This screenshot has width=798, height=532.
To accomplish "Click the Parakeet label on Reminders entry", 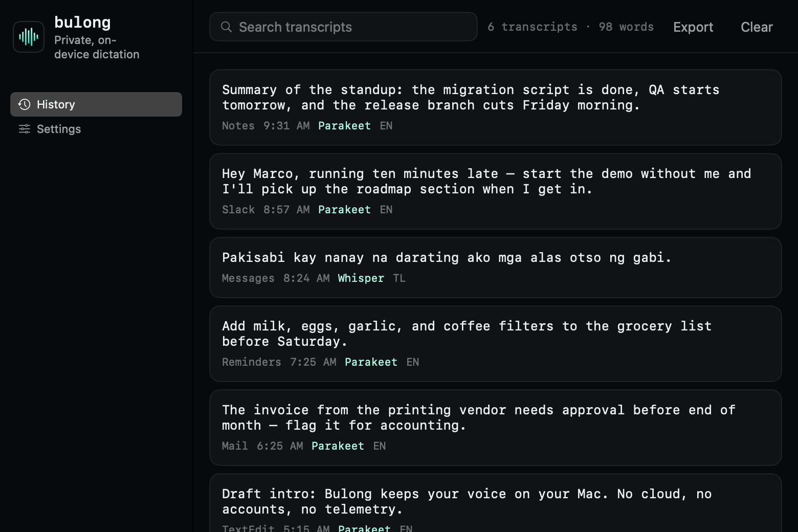I will pos(371,362).
